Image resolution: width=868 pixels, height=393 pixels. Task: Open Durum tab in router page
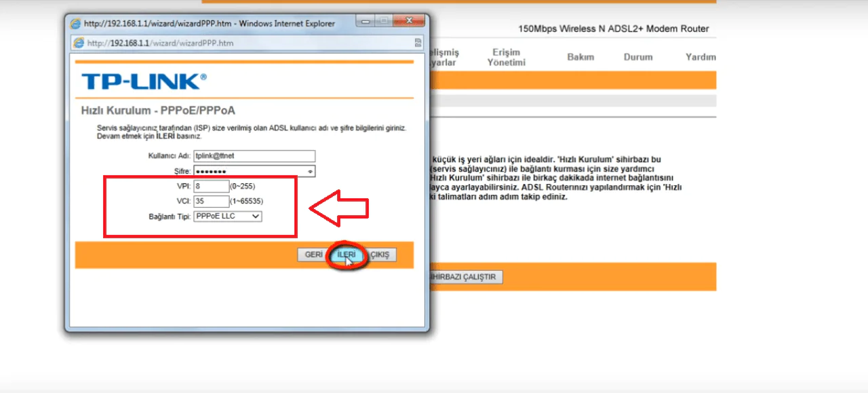(x=638, y=57)
